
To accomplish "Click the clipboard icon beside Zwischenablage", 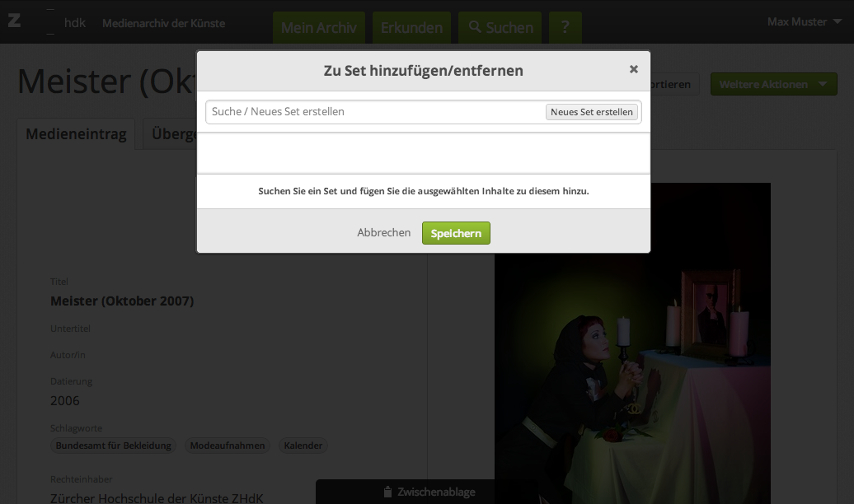I will click(x=387, y=492).
